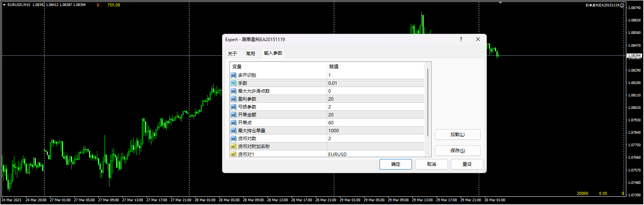The height and width of the screenshot is (205, 644).
Task: Switch to the 常用 tab
Action: (251, 54)
